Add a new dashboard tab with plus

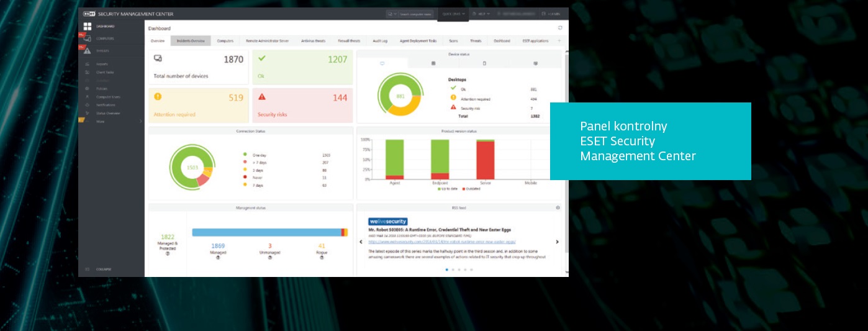tap(559, 41)
